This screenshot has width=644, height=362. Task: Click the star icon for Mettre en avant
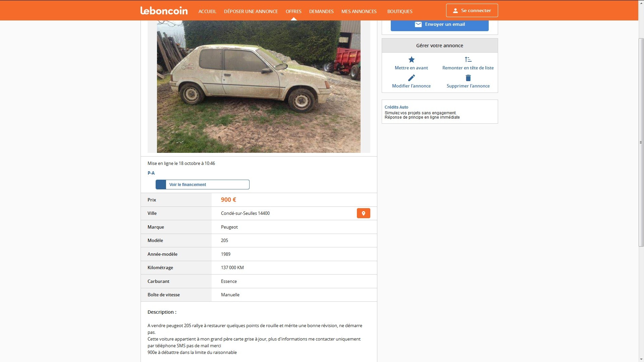[x=411, y=60]
